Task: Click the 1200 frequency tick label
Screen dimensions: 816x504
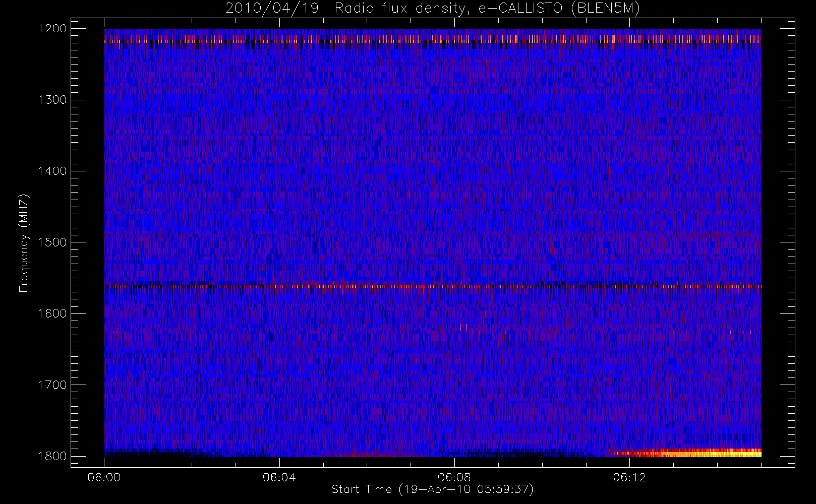Action: pos(52,29)
